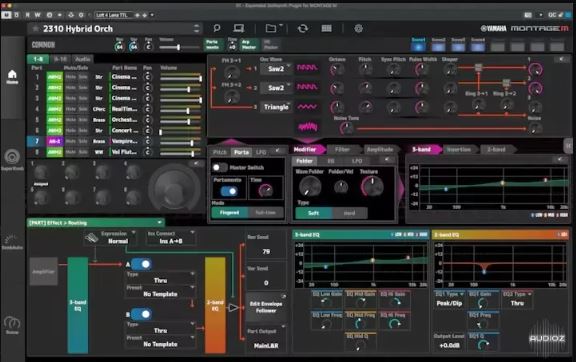Open the search magnifier icon
The width and height of the screenshot is (576, 362).
tap(217, 28)
